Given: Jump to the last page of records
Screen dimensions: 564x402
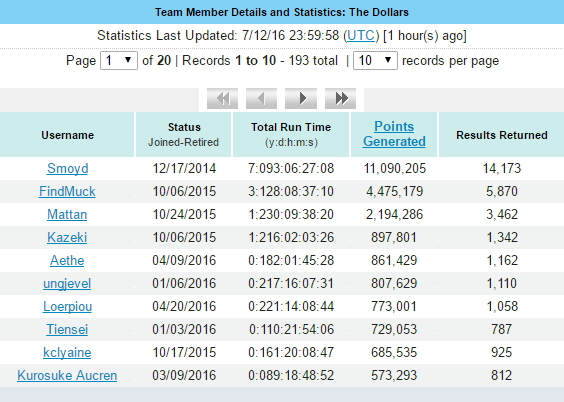Looking at the screenshot, I should coord(341,98).
